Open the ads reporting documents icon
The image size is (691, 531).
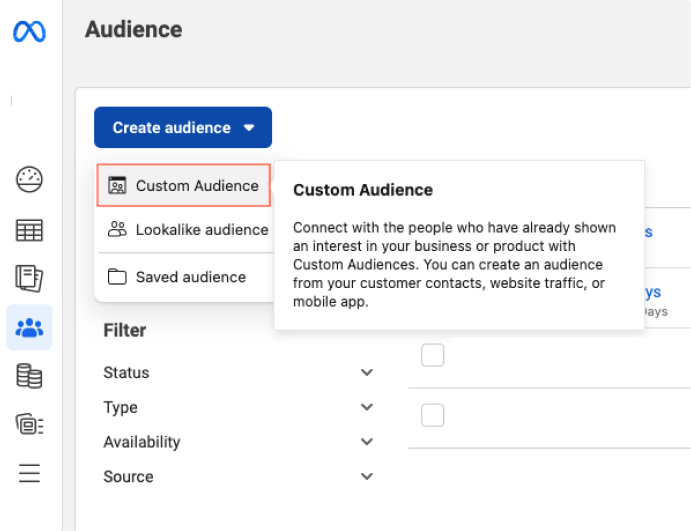point(29,279)
